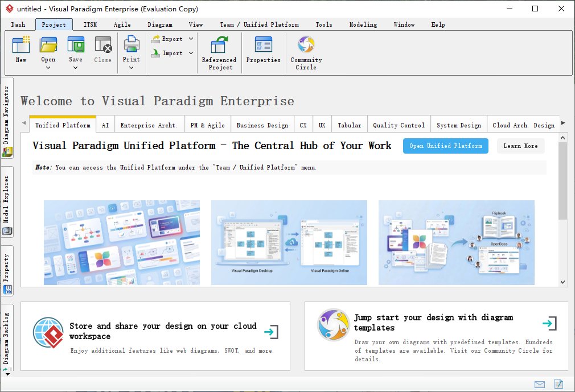Expand the Import dropdown chevron
Image resolution: width=575 pixels, height=392 pixels.
pyautogui.click(x=191, y=53)
